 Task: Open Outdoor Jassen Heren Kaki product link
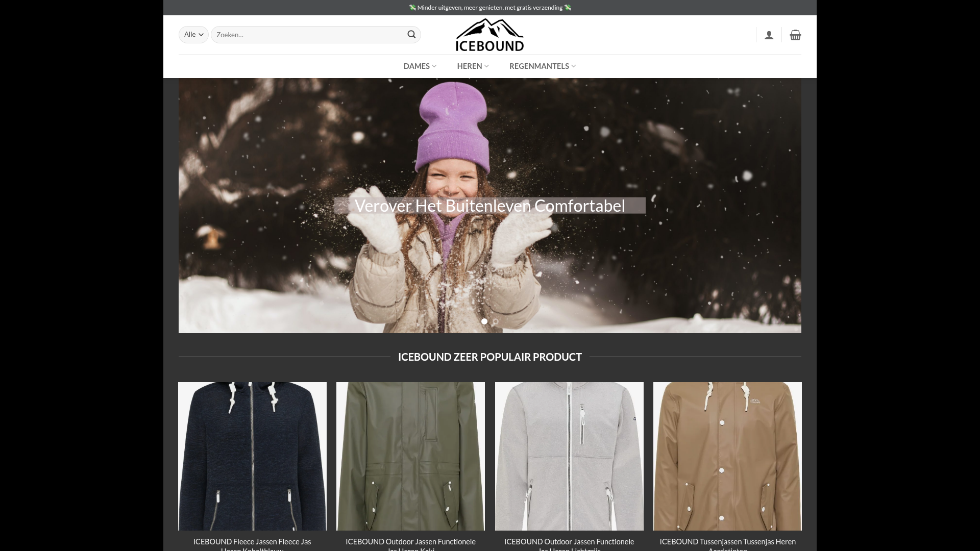point(410,544)
